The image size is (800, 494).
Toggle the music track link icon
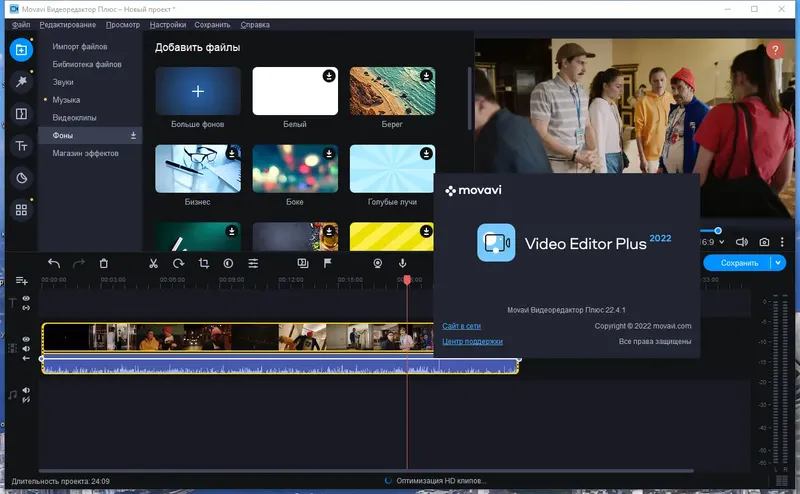click(26, 400)
